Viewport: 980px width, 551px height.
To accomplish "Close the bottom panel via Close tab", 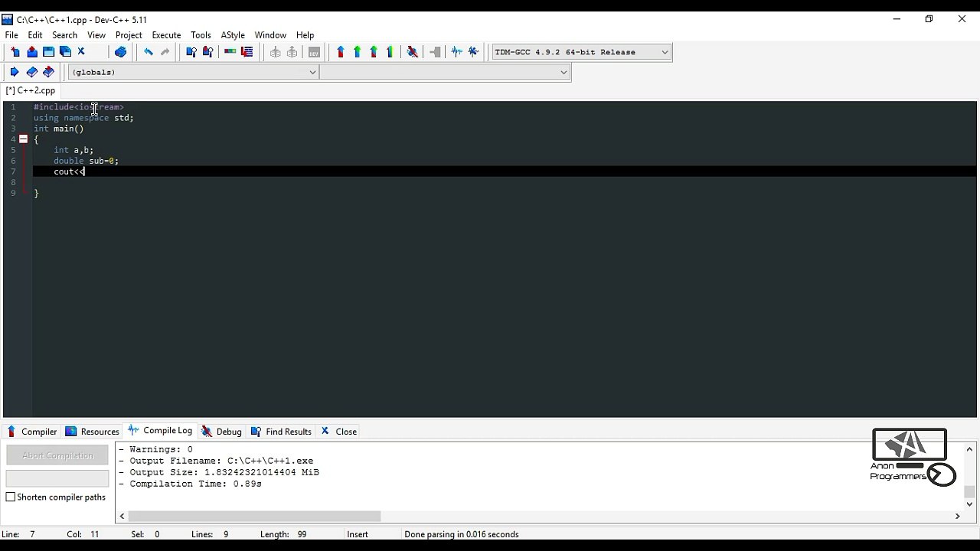I will (338, 432).
